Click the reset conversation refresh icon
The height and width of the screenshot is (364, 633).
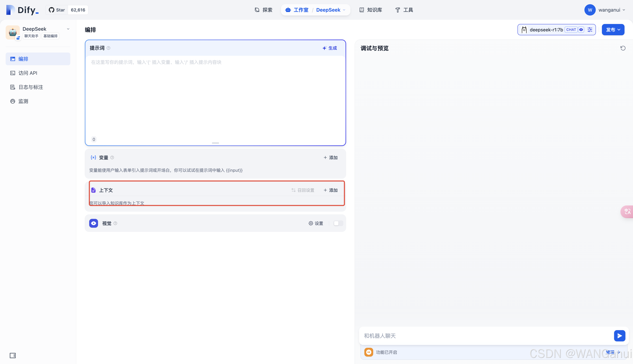click(x=623, y=48)
